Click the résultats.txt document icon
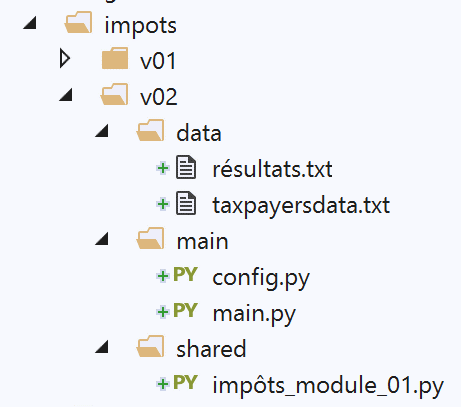Viewport: 461px width, 407px height. pos(186,167)
